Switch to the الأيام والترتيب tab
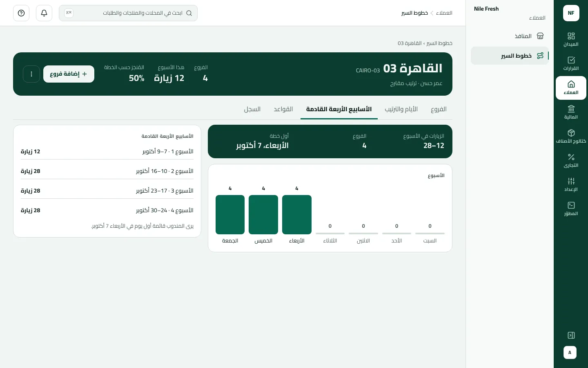This screenshot has width=588, height=368. (401, 109)
